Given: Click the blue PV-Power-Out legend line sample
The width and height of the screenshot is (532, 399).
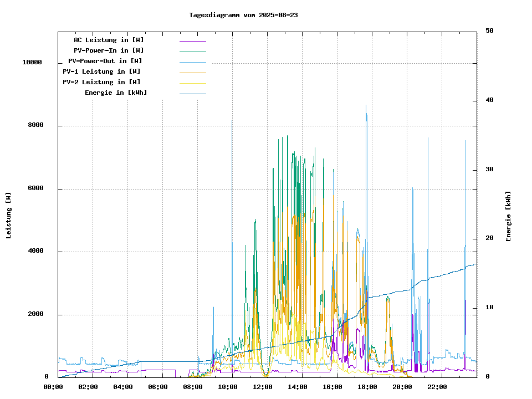Looking at the screenshot, I should click(192, 62).
